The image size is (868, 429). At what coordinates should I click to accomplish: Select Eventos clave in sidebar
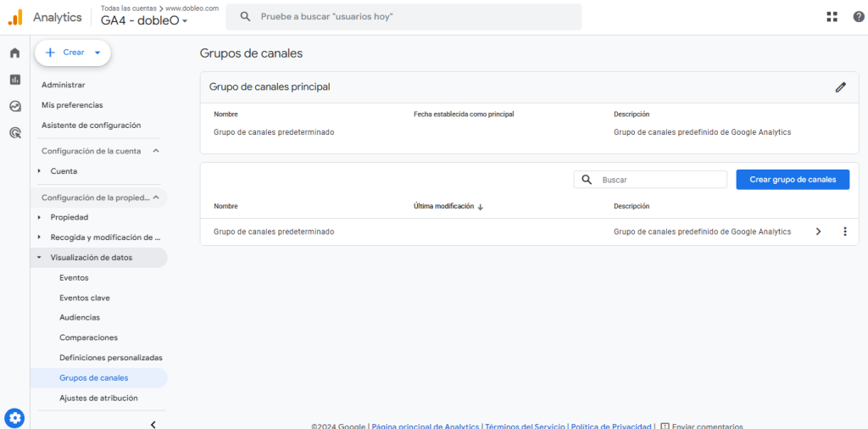pyautogui.click(x=85, y=298)
